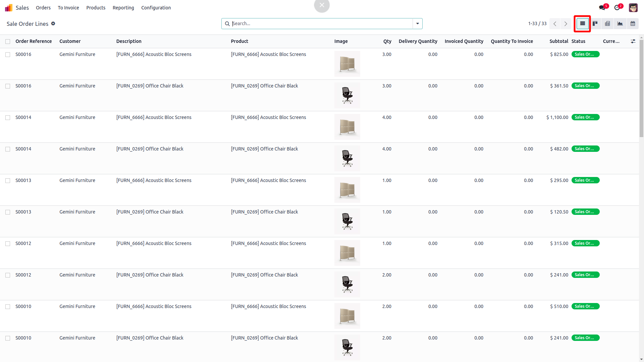The width and height of the screenshot is (644, 362).
Task: Click the Sales Order status badge in first row
Action: (x=585, y=54)
